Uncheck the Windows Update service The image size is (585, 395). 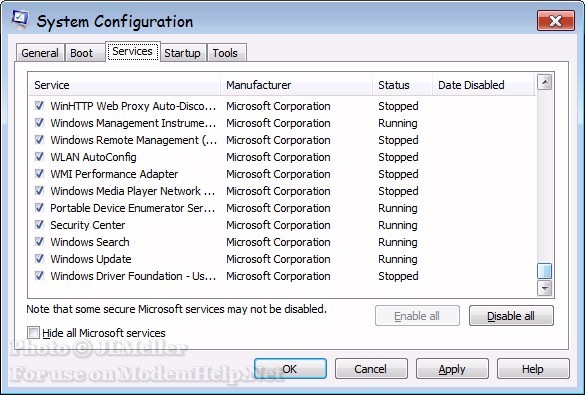[x=39, y=259]
